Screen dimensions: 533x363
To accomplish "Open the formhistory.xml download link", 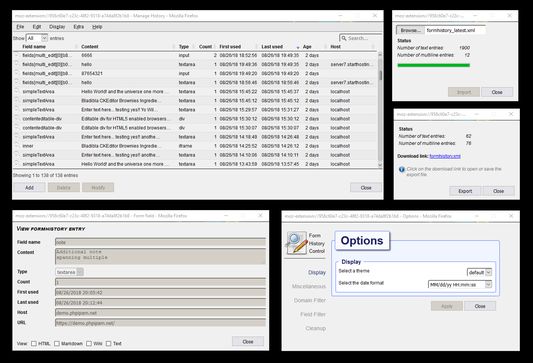I will click(445, 156).
